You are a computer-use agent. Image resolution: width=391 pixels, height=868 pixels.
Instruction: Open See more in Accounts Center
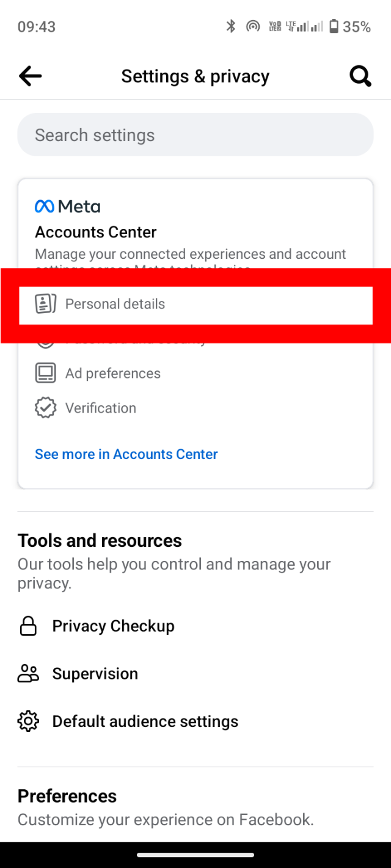click(126, 454)
